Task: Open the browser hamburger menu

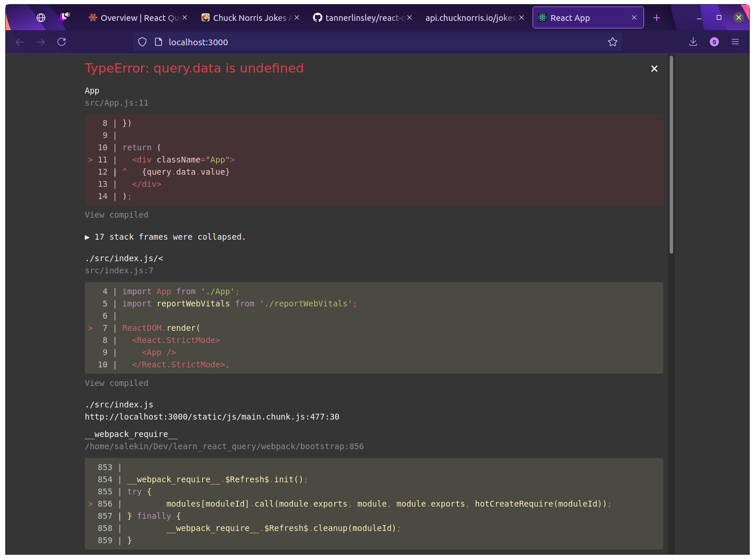Action: (x=735, y=41)
